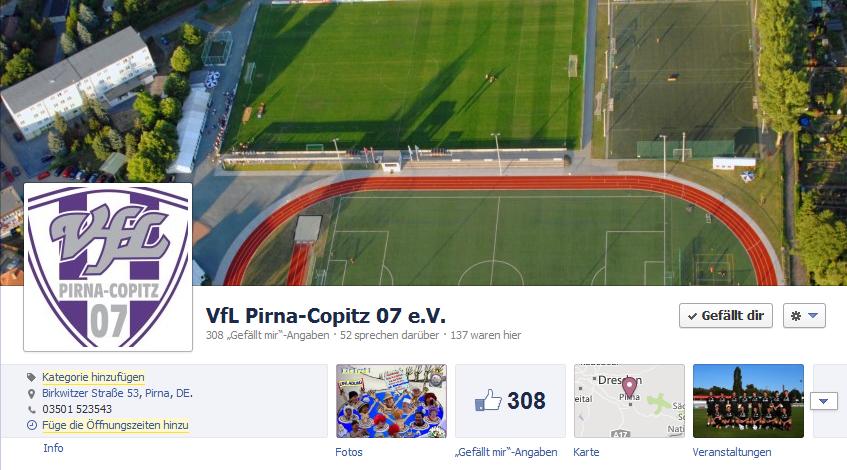Click the clock icon for opening hours
The image size is (847, 470).
[32, 426]
